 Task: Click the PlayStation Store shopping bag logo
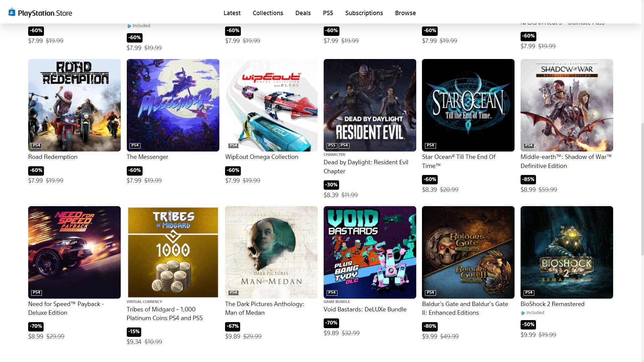click(12, 12)
